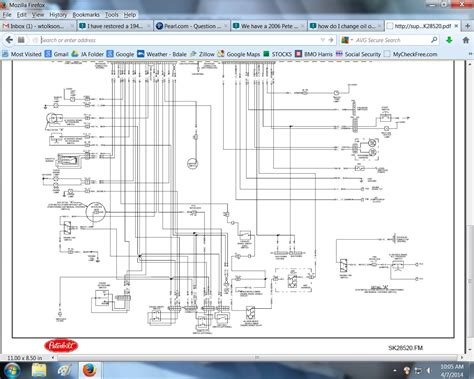The image size is (474, 379).
Task: Click the search magnifier icon in AVG search
Action: pyautogui.click(x=434, y=40)
